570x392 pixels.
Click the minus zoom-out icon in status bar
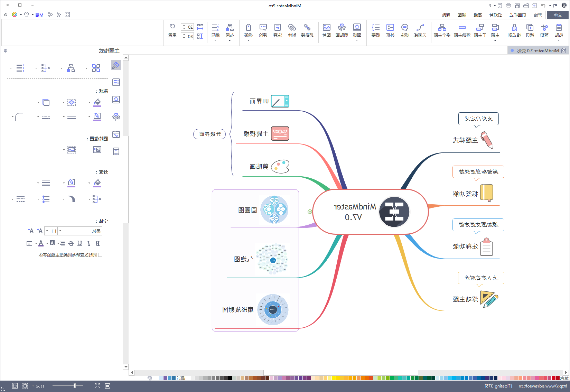[x=88, y=386]
